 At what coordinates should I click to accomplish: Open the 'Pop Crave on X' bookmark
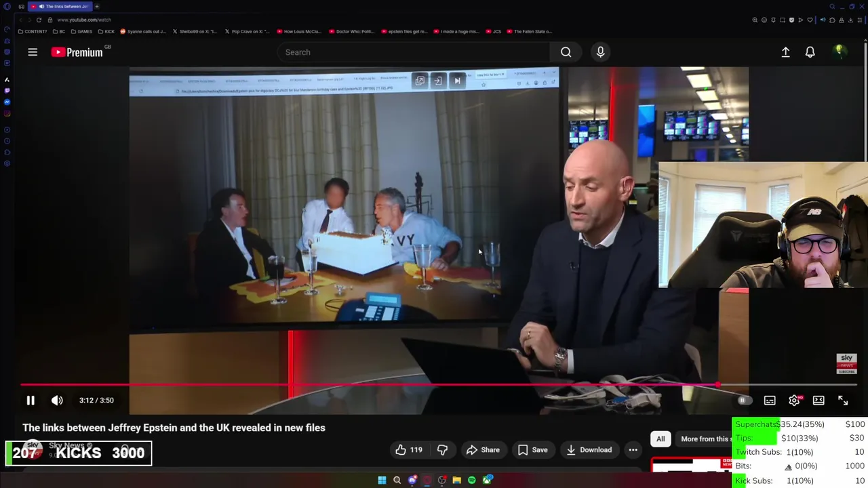tap(247, 31)
